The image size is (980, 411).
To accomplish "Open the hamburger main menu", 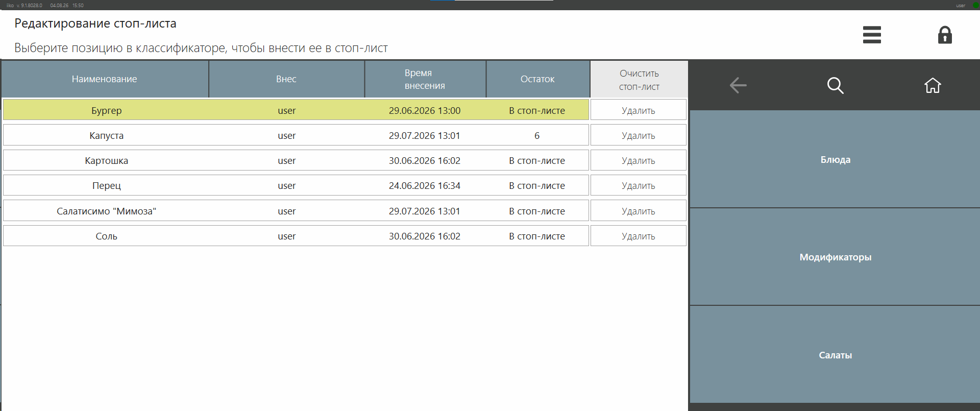I will [872, 35].
